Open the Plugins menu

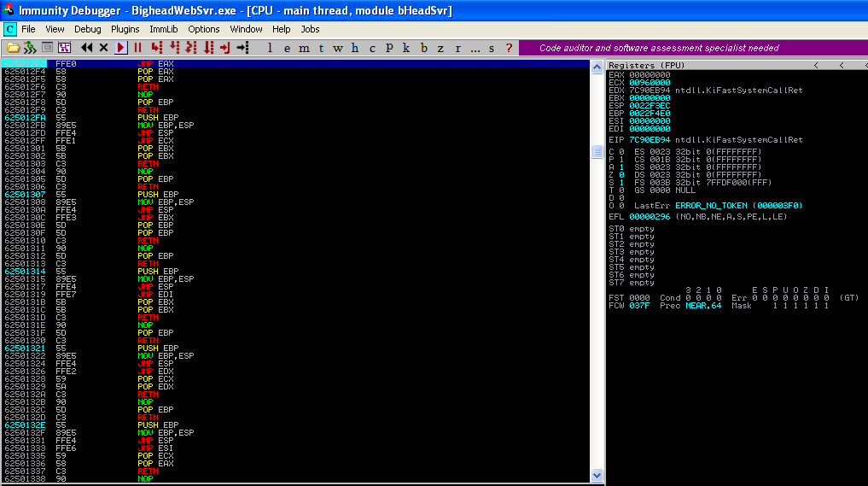click(125, 29)
